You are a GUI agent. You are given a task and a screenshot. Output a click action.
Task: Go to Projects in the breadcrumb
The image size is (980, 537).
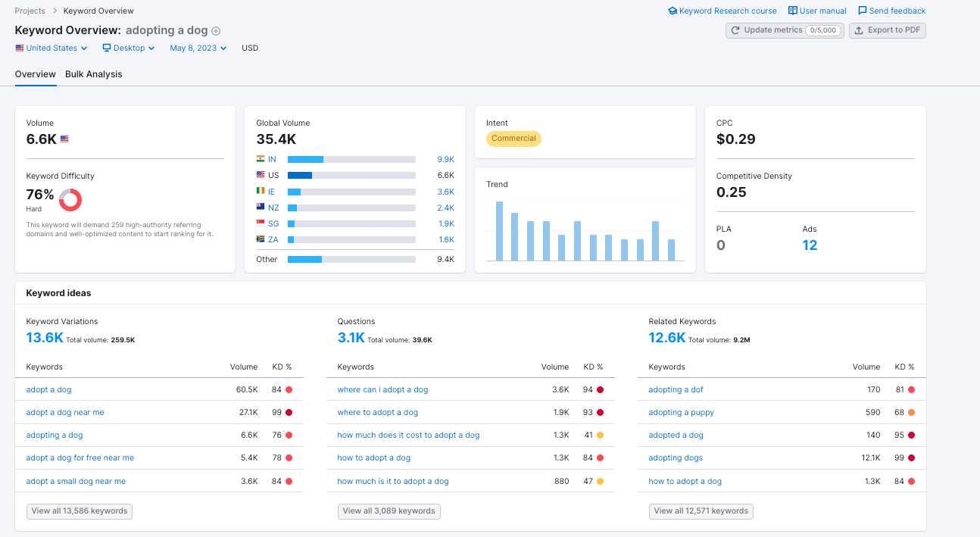pos(30,11)
